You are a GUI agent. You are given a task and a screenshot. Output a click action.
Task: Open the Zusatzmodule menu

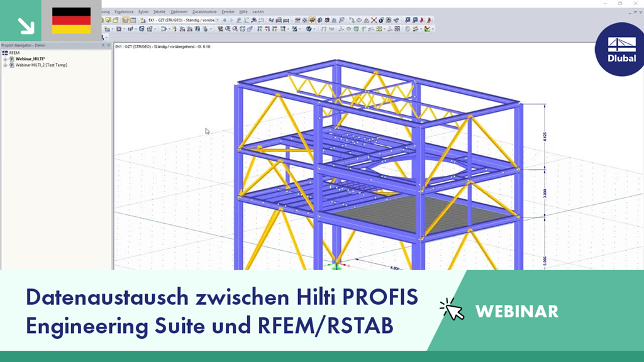[x=204, y=12]
